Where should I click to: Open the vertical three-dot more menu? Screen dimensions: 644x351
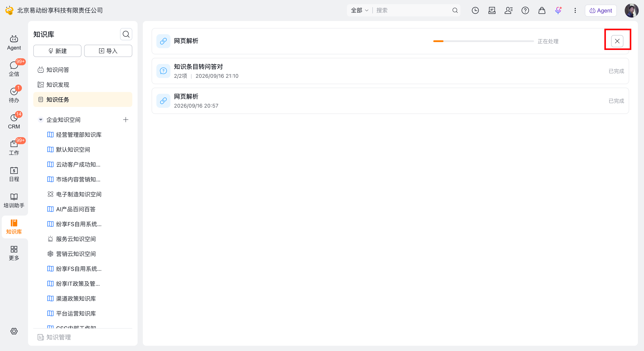point(575,11)
